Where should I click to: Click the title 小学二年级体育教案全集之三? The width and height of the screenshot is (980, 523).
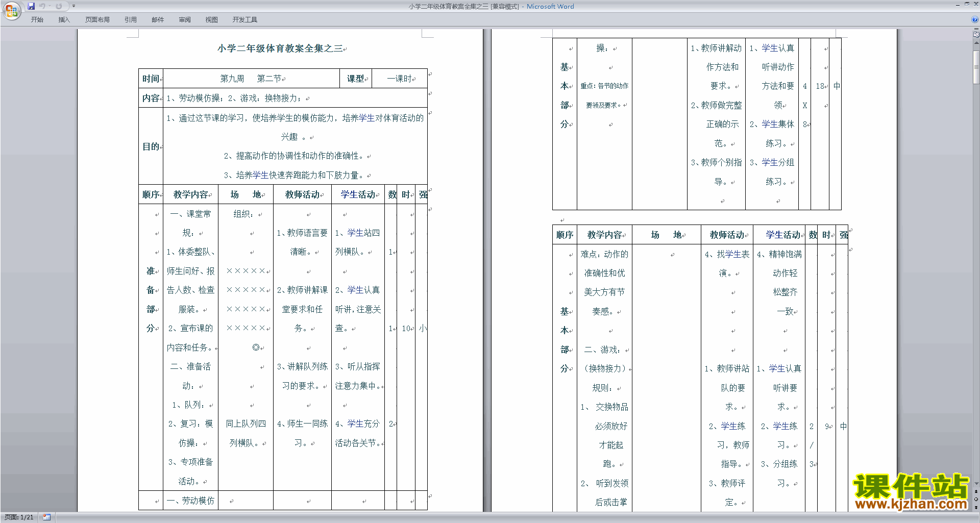[280, 48]
